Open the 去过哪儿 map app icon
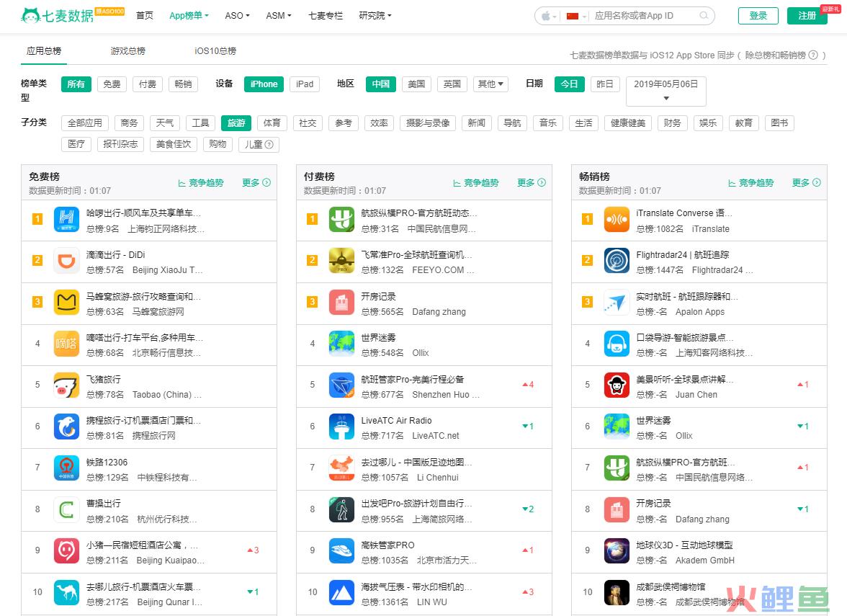 point(341,468)
